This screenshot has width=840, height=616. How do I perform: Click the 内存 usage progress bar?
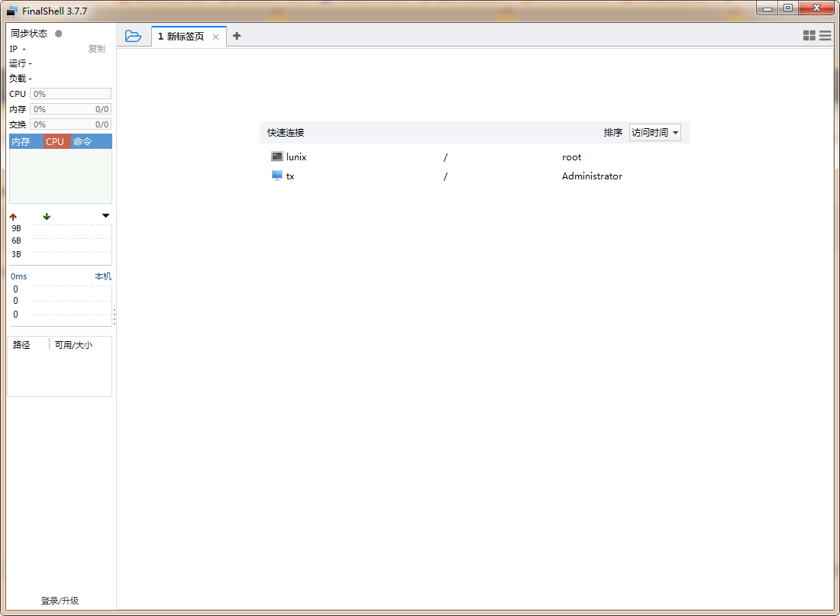click(x=71, y=109)
